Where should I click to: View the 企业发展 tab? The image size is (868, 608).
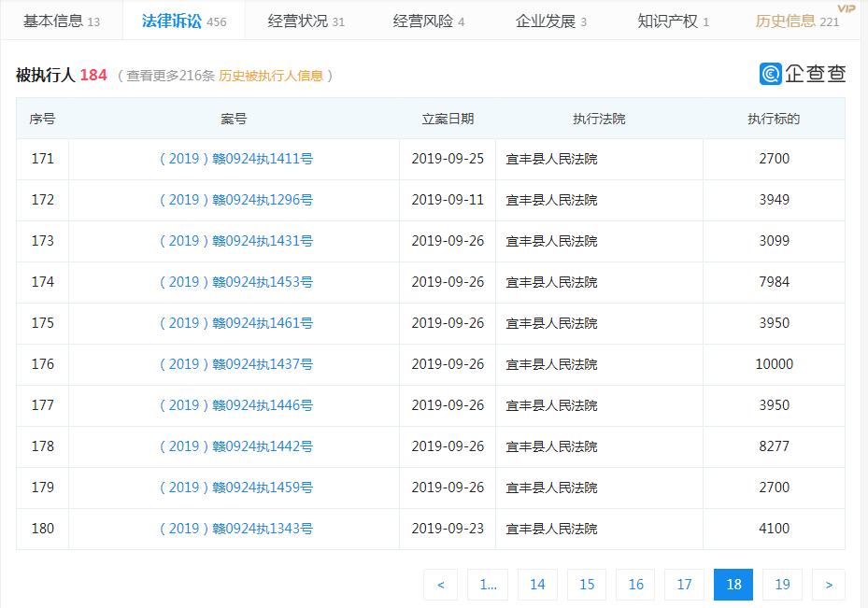click(x=548, y=20)
